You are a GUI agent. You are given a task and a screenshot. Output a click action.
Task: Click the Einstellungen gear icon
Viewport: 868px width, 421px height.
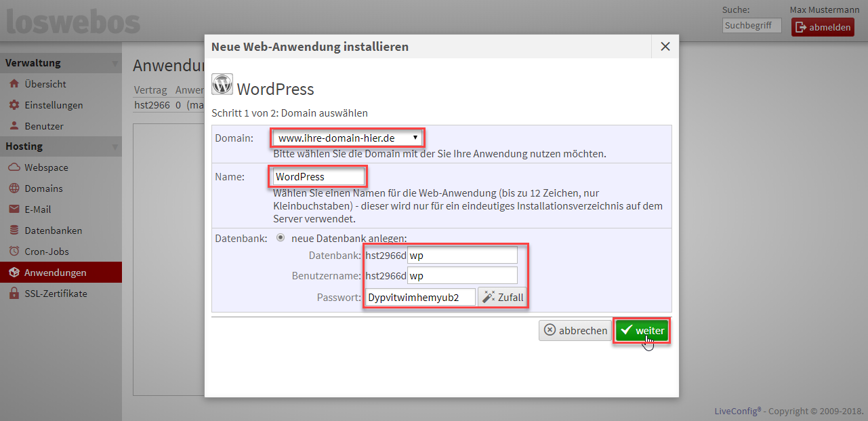14,105
